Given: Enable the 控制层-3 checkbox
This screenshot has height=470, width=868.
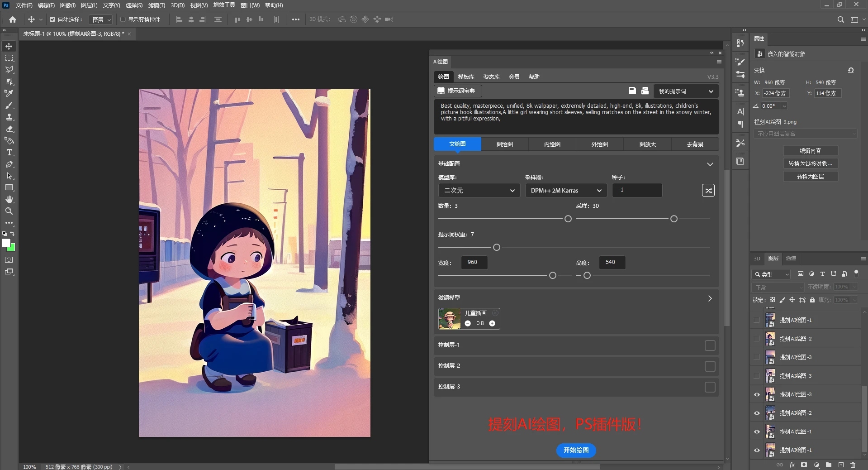Looking at the screenshot, I should click(x=710, y=387).
